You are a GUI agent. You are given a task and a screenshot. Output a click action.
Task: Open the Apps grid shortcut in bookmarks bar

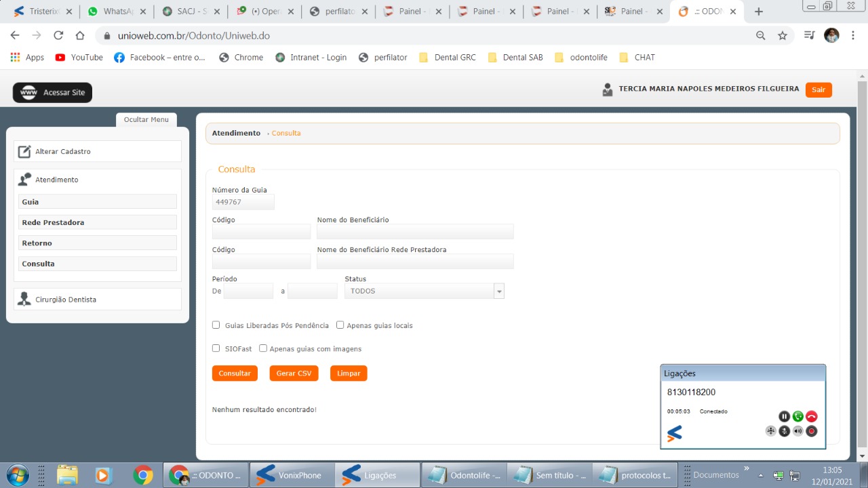(x=28, y=58)
